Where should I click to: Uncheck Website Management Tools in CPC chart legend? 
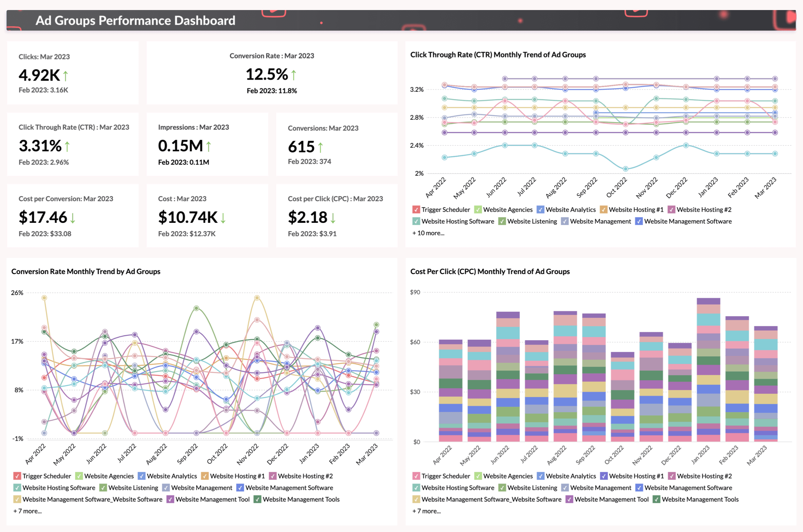point(656,500)
